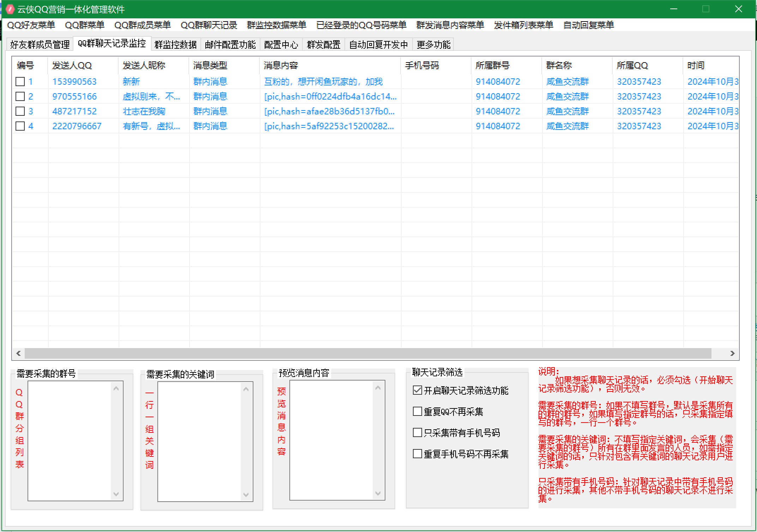757x532 pixels.
Task: Click the 时间 column header
Action: [x=711, y=65]
